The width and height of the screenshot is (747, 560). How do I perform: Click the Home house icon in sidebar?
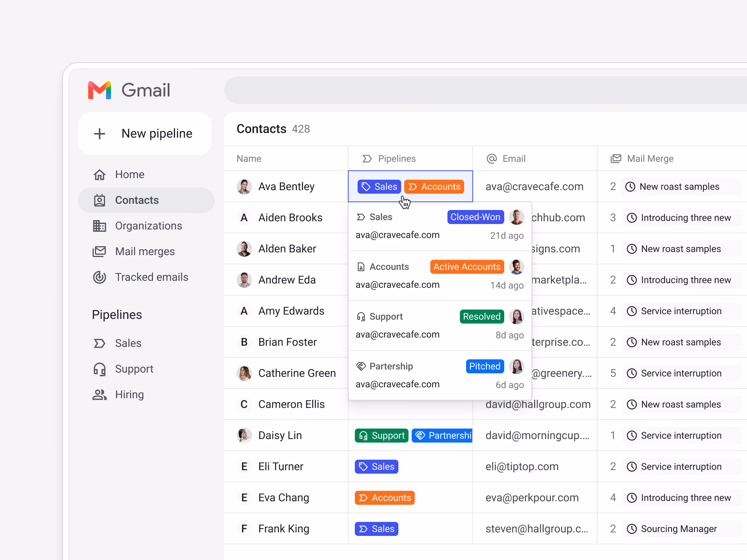(100, 175)
